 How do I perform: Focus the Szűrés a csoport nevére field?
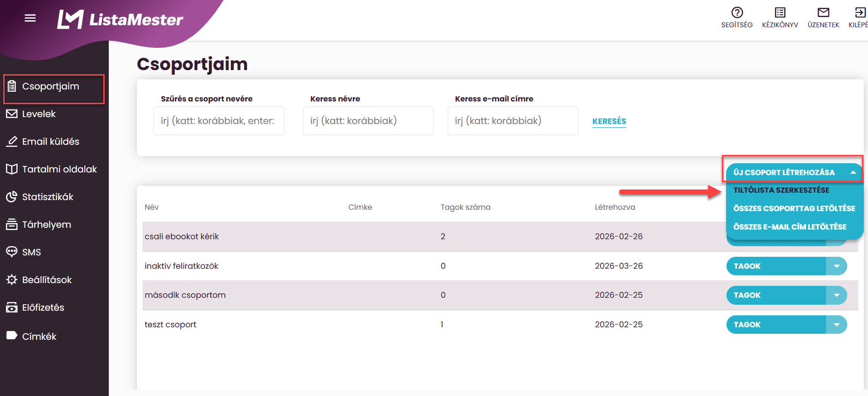click(x=219, y=121)
